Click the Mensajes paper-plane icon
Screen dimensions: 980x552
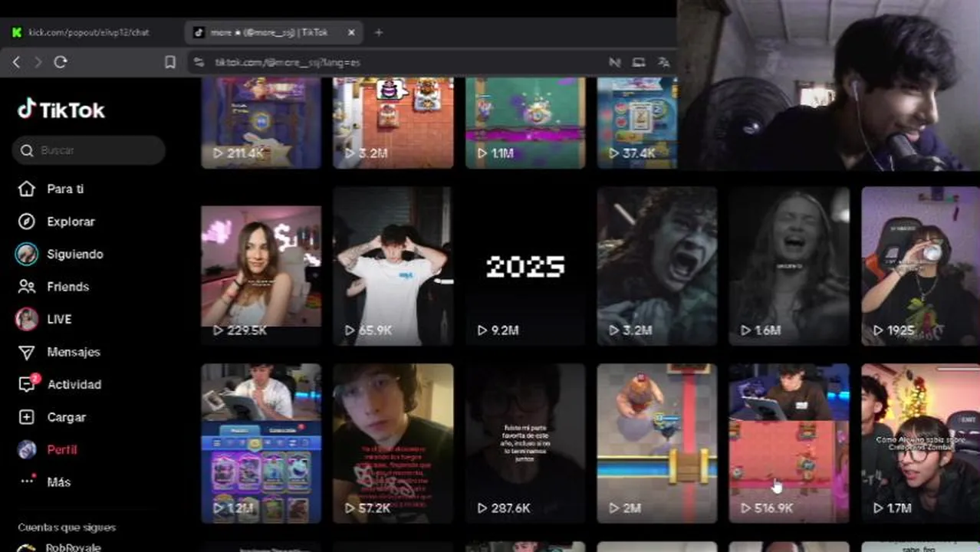pyautogui.click(x=27, y=352)
